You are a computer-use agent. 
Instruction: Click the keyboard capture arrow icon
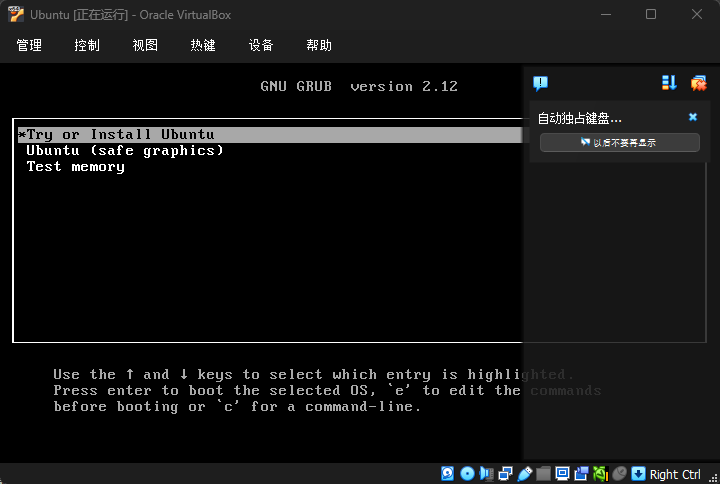tap(638, 474)
